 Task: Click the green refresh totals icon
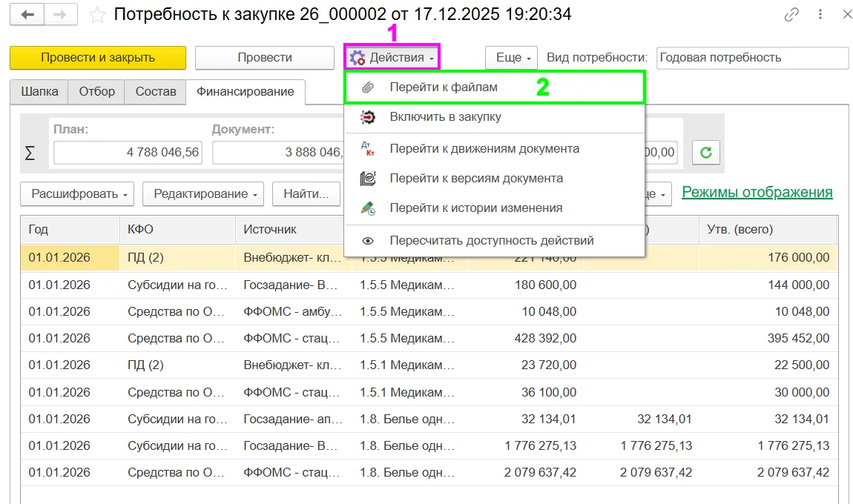[x=706, y=152]
